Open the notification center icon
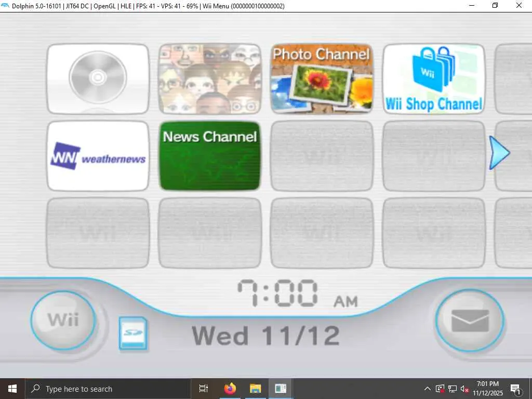Image resolution: width=532 pixels, height=399 pixels. pos(516,390)
